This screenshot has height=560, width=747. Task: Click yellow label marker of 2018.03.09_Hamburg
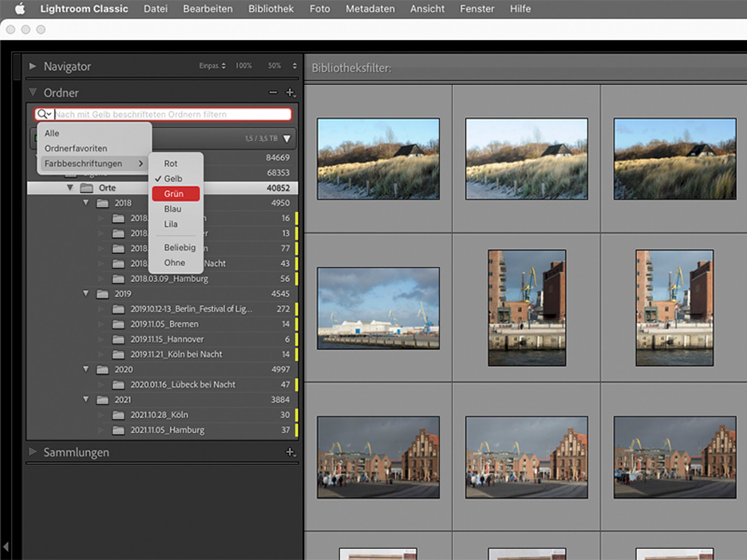297,279
